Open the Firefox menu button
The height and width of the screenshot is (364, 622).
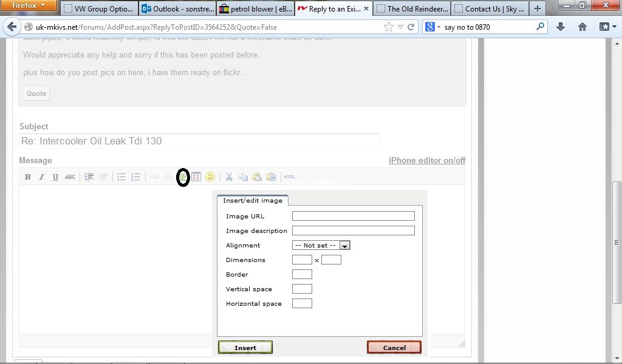click(29, 6)
